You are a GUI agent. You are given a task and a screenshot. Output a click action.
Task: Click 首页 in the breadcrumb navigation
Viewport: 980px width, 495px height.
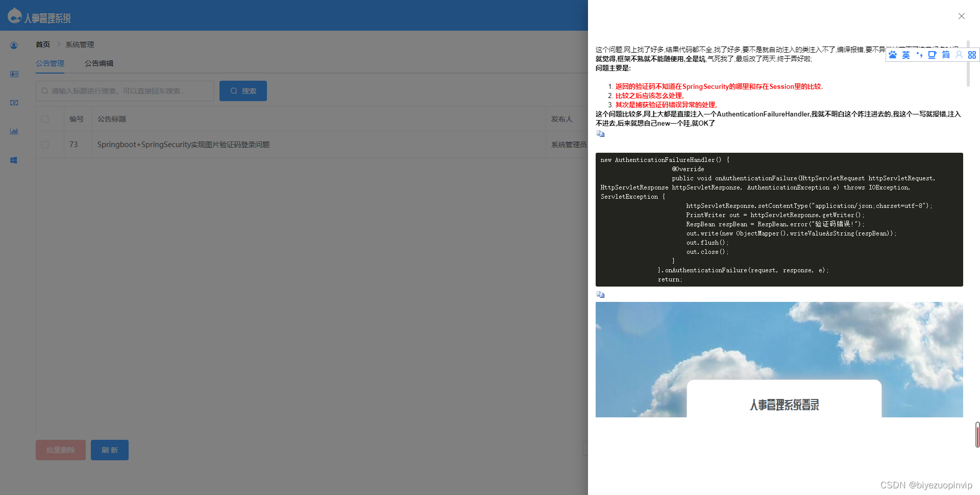point(43,44)
